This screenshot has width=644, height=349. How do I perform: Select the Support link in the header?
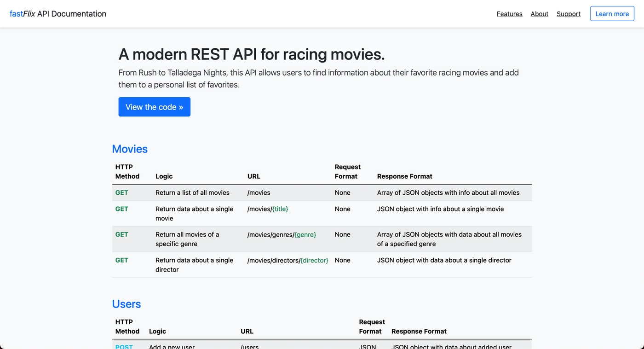click(568, 14)
